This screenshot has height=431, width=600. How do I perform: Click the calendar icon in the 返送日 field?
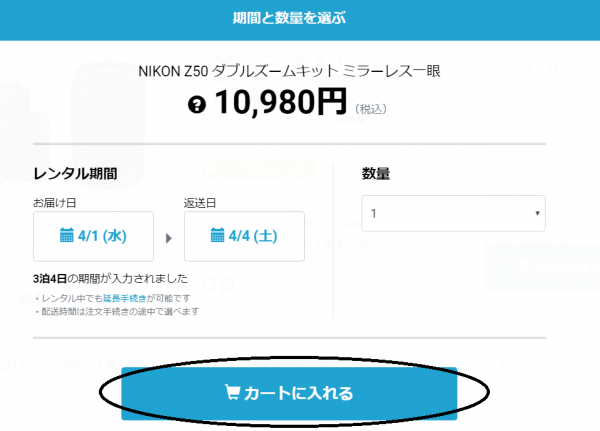pos(217,235)
